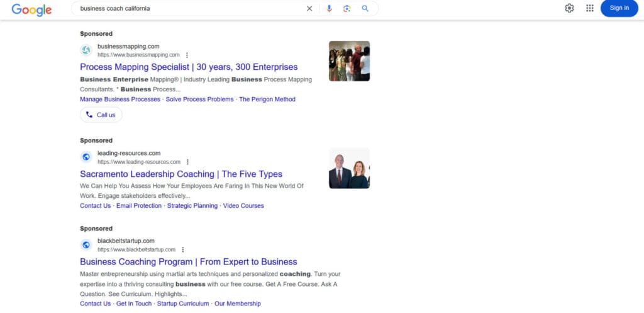The height and width of the screenshot is (313, 644).
Task: Click the leading-resources ad thumbnail photo
Action: click(x=349, y=168)
